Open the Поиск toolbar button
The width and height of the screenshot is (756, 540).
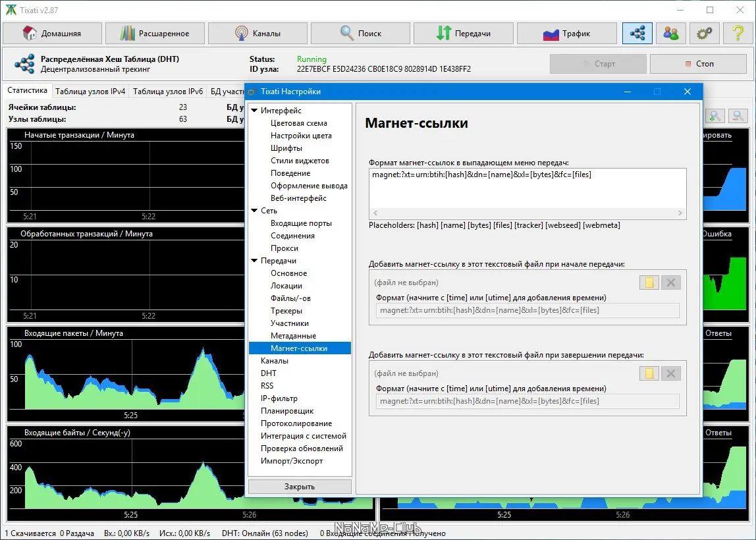coord(360,34)
